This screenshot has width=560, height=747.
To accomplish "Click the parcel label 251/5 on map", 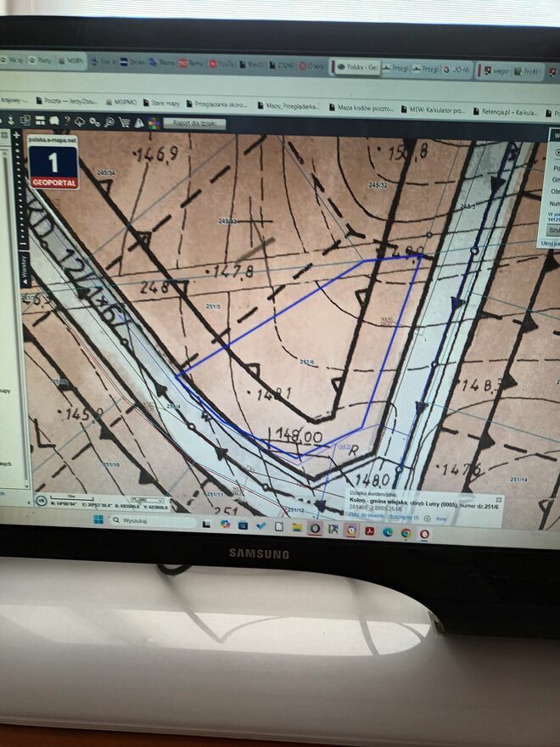I will point(213,306).
